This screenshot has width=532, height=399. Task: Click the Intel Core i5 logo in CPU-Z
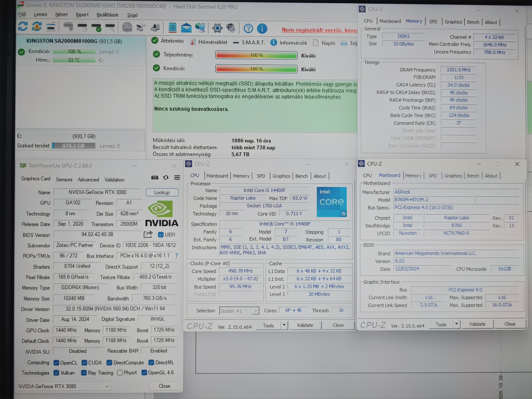point(332,202)
